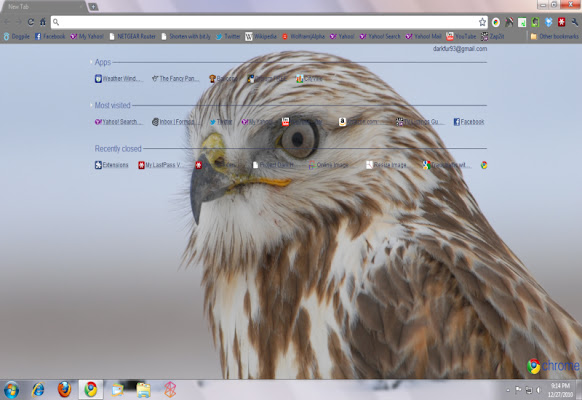Launch Internet Explorer from taskbar

pyautogui.click(x=38, y=390)
